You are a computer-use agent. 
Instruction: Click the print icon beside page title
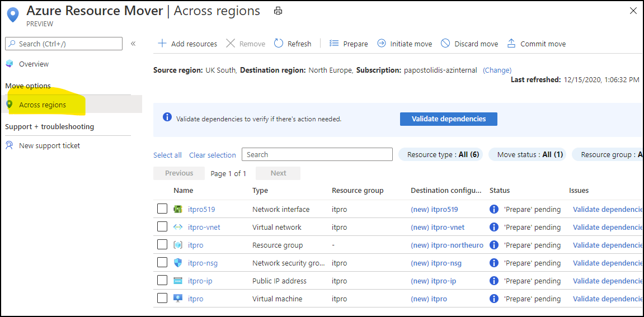(278, 11)
